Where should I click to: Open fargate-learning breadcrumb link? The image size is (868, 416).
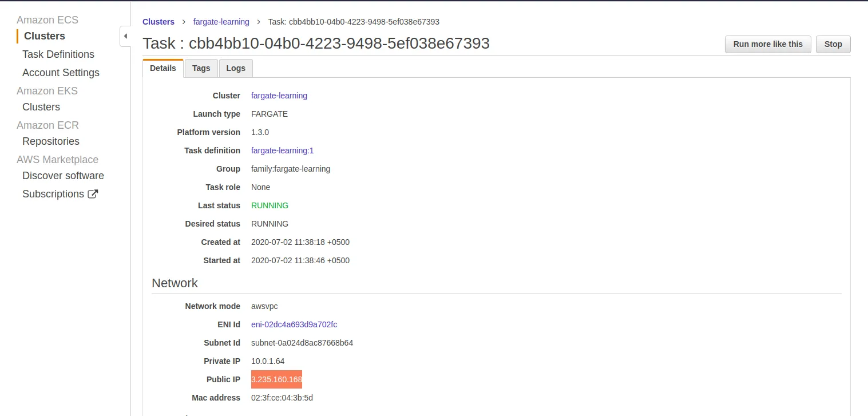[221, 22]
